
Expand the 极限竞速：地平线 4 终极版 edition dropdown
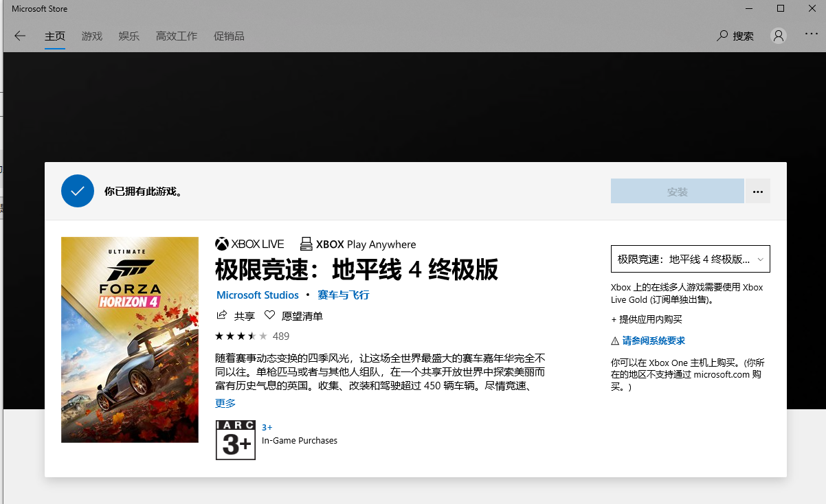coord(691,259)
